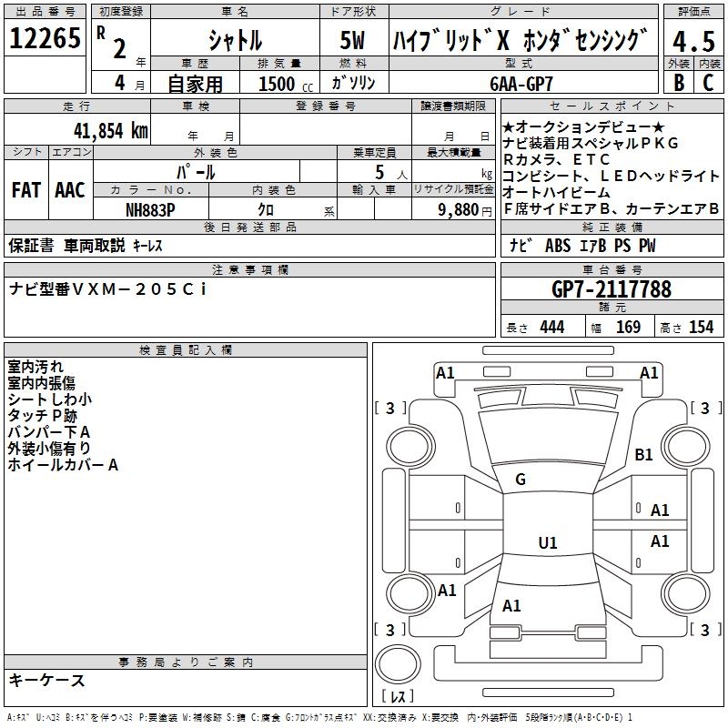Select lot number 12265
728x728 pixels.
click(x=45, y=38)
